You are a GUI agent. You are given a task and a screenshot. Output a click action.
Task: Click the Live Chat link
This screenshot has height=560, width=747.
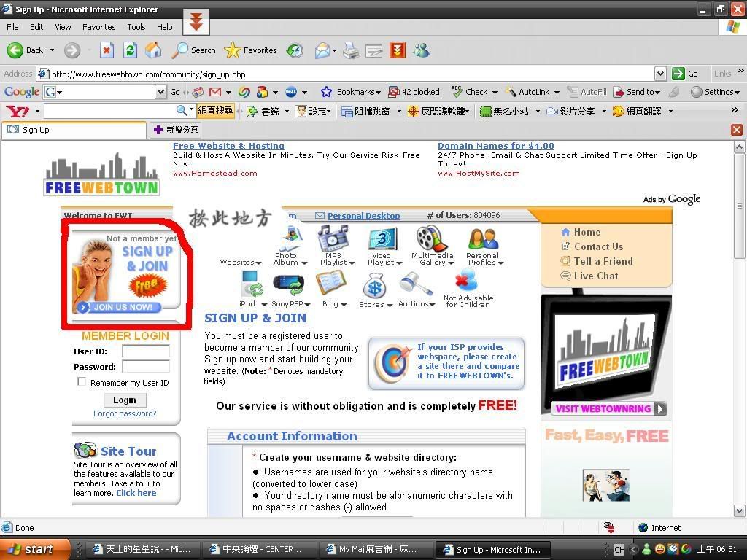pyautogui.click(x=596, y=276)
